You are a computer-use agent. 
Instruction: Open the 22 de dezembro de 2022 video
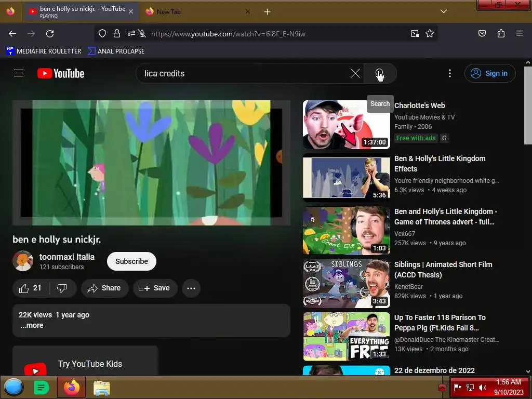click(x=434, y=370)
